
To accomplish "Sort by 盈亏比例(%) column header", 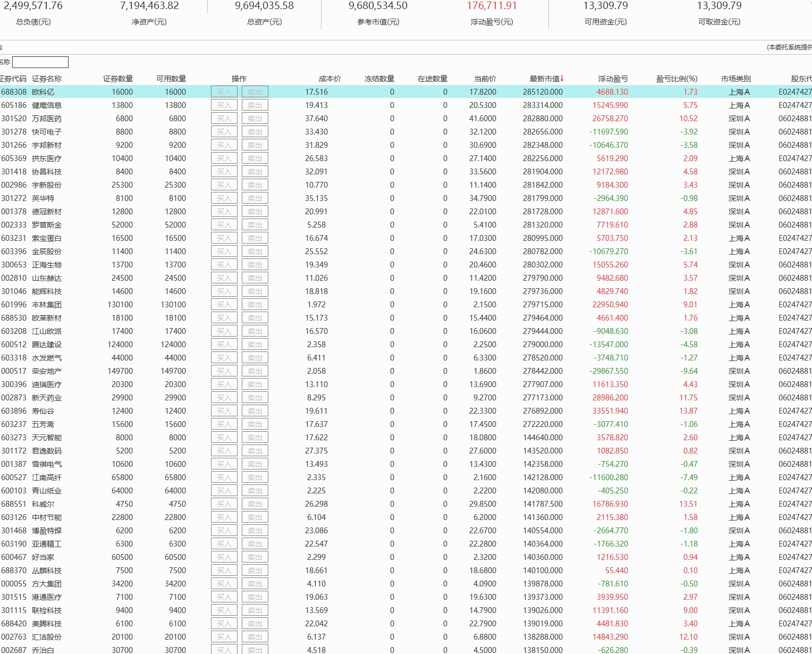I will (x=676, y=79).
